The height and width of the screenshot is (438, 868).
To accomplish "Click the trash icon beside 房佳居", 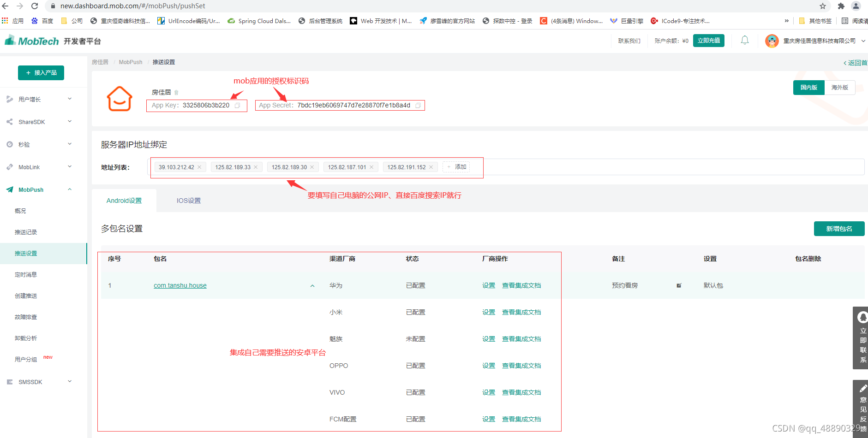I will [176, 93].
